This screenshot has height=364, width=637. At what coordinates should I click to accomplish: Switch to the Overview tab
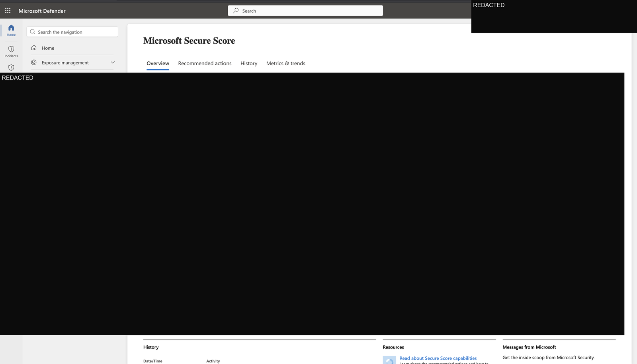pos(158,64)
